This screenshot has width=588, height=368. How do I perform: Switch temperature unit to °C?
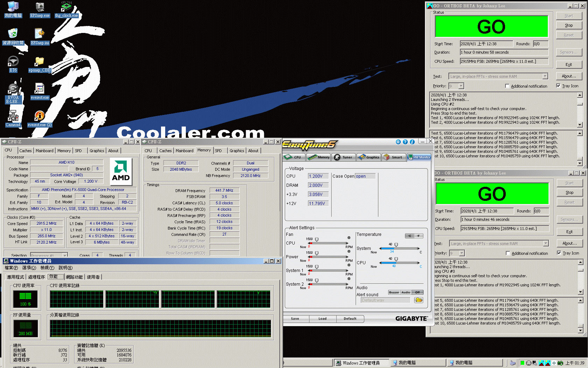tap(409, 236)
